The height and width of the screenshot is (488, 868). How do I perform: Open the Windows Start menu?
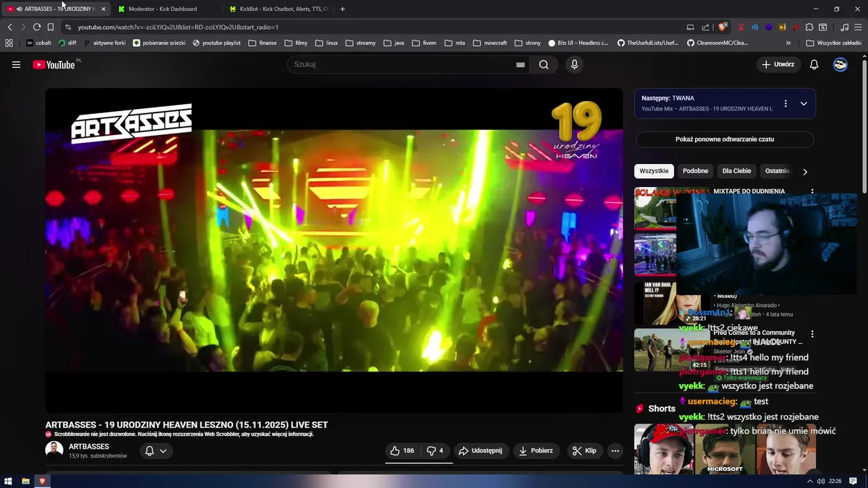click(x=8, y=481)
